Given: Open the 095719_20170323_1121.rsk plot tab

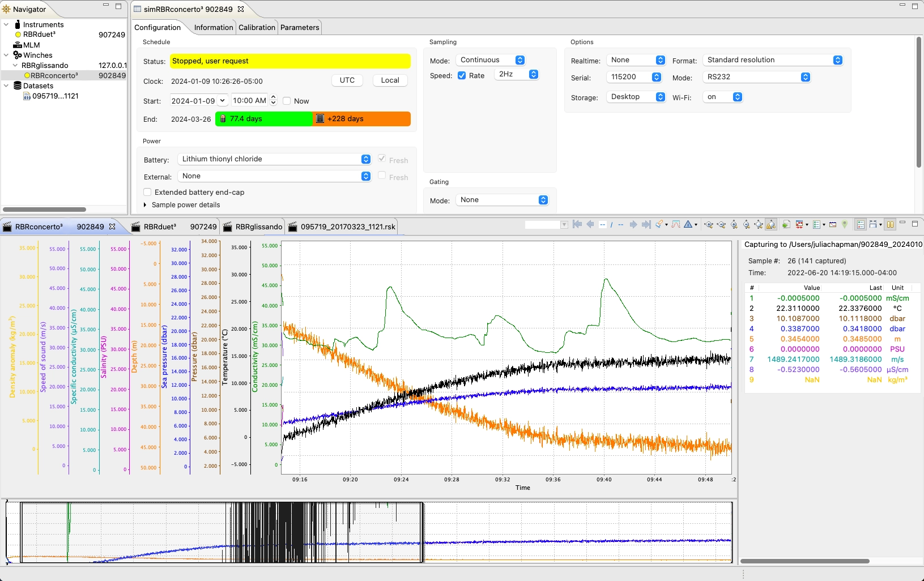Looking at the screenshot, I should click(342, 227).
